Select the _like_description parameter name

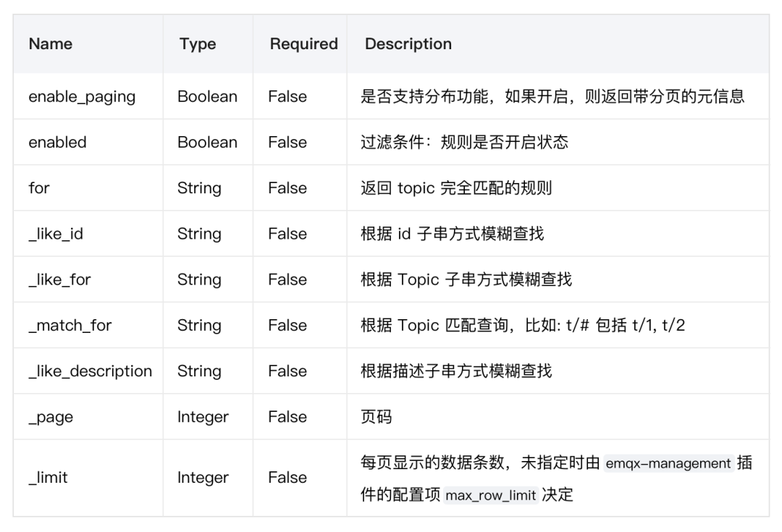pyautogui.click(x=91, y=371)
